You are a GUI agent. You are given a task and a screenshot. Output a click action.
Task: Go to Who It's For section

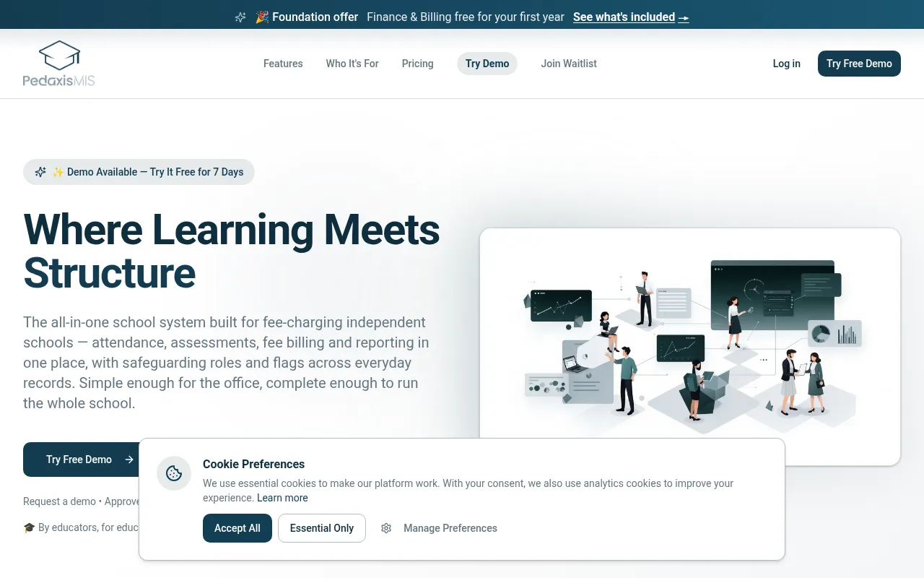click(x=352, y=64)
